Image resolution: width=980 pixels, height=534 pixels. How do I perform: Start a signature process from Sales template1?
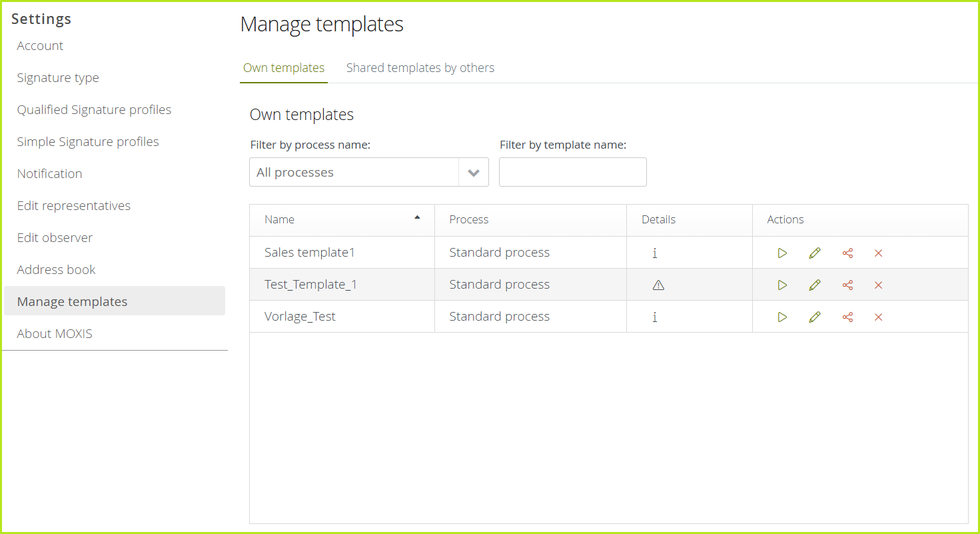point(781,253)
